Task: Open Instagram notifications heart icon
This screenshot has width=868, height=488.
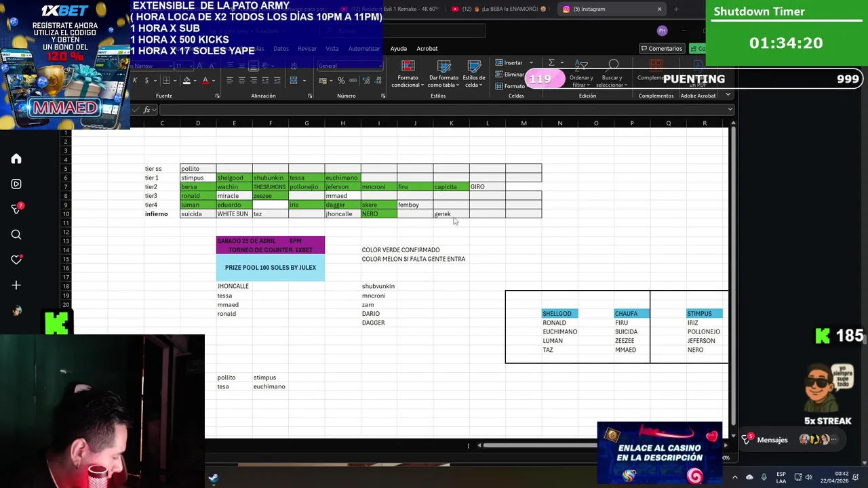Action: [16, 260]
